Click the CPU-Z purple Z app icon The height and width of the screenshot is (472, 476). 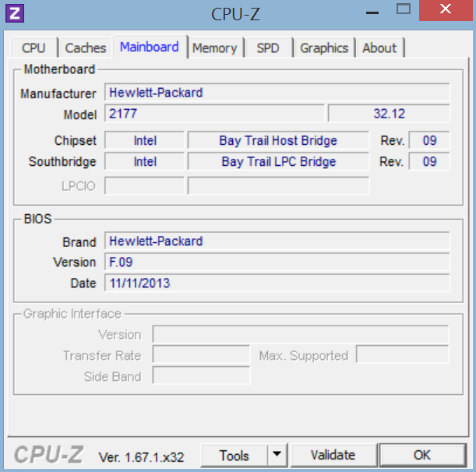coord(15,13)
